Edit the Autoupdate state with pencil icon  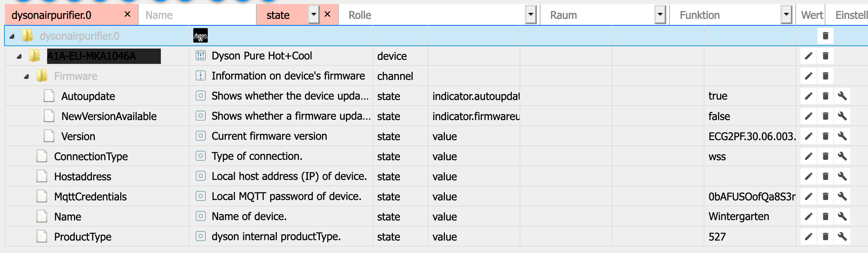click(x=809, y=96)
